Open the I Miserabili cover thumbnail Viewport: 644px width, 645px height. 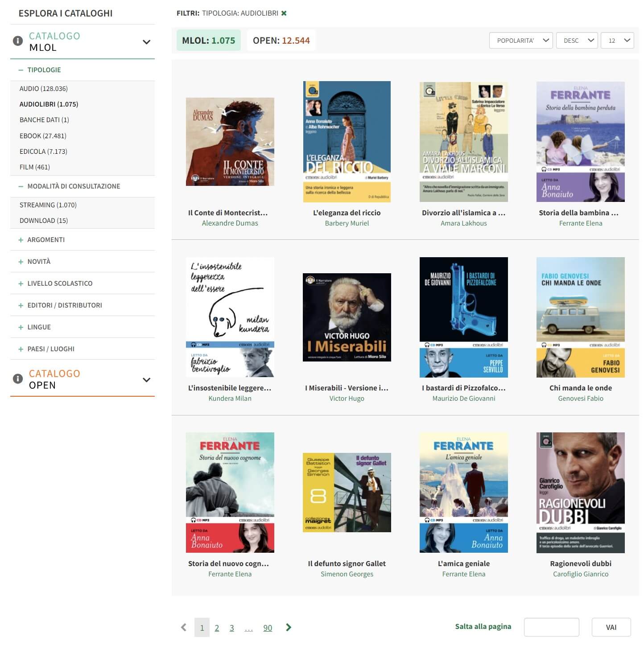347,317
